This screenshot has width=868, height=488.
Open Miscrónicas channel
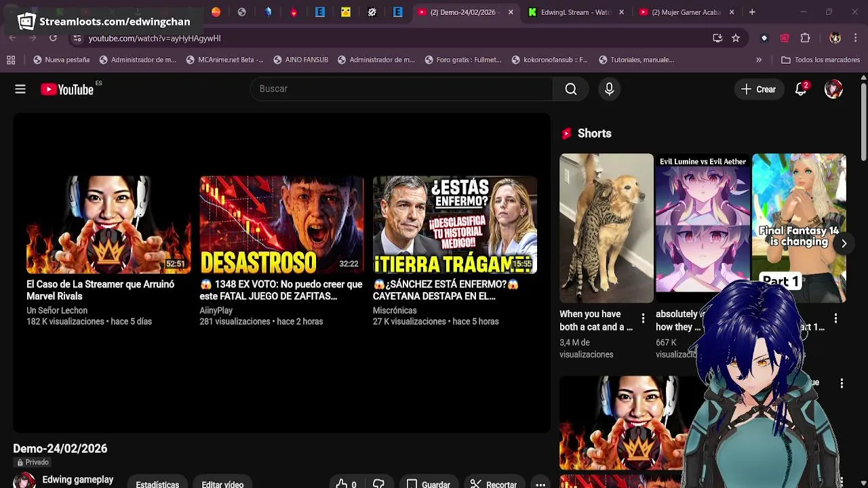click(x=395, y=310)
